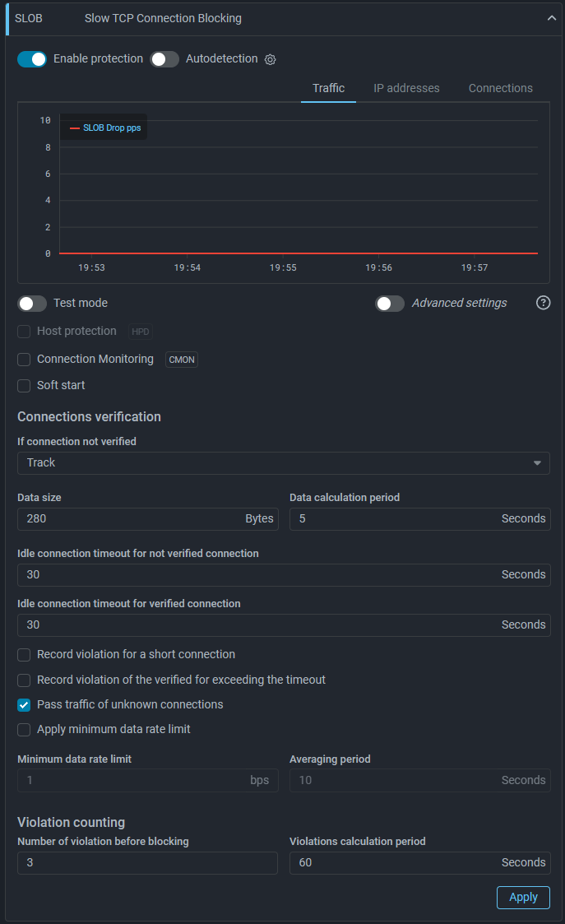
Task: Open the 'If connection not verified' dropdown
Action: point(283,463)
